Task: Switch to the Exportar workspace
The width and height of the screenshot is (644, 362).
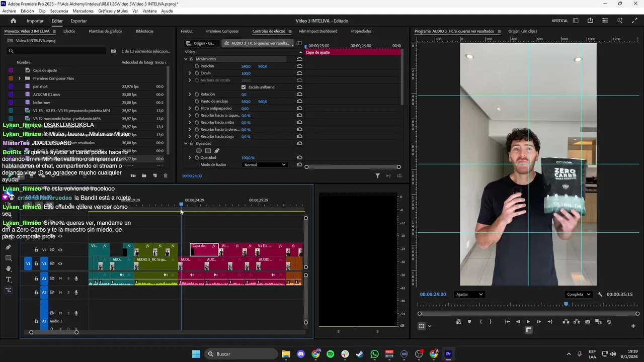Action: click(78, 21)
